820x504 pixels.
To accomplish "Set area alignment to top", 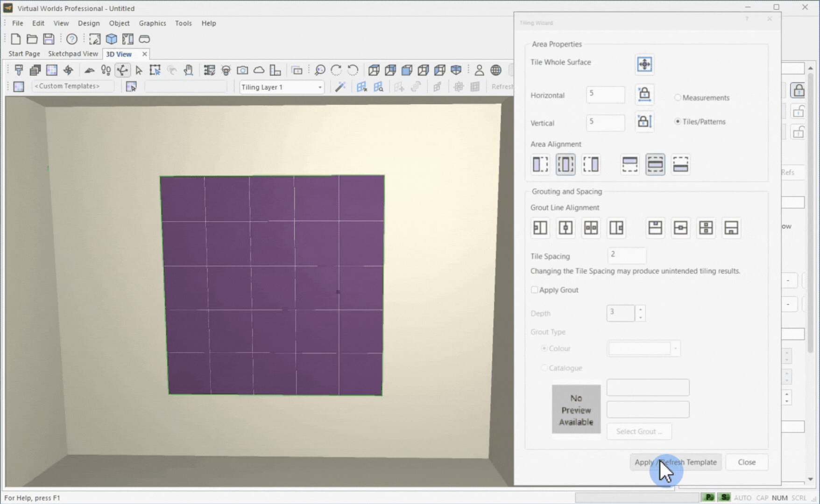I will point(630,164).
